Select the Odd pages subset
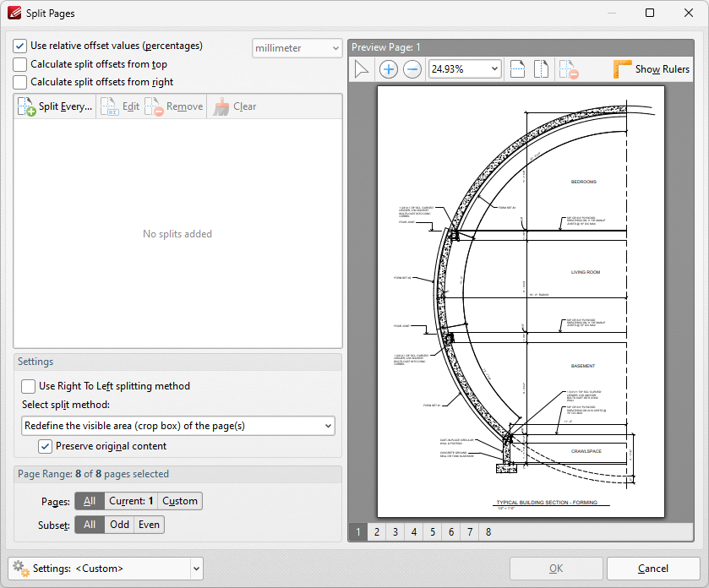Viewport: 709px width, 588px height. click(119, 524)
